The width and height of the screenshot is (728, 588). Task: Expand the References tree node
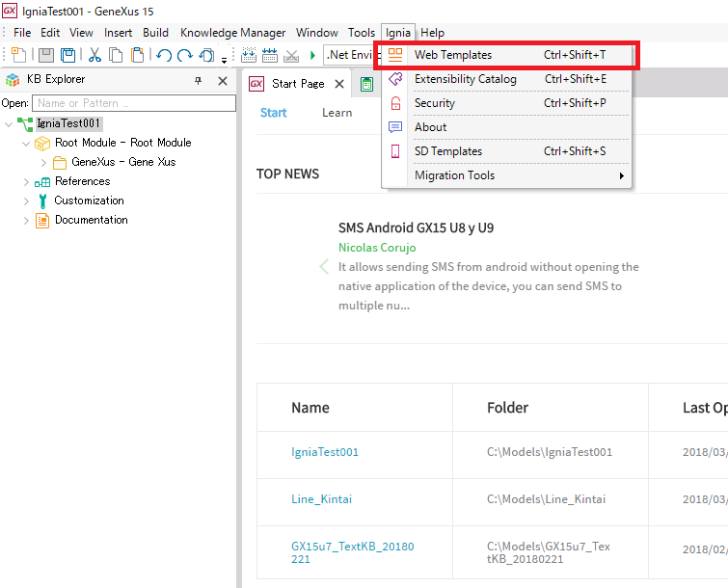tap(26, 182)
